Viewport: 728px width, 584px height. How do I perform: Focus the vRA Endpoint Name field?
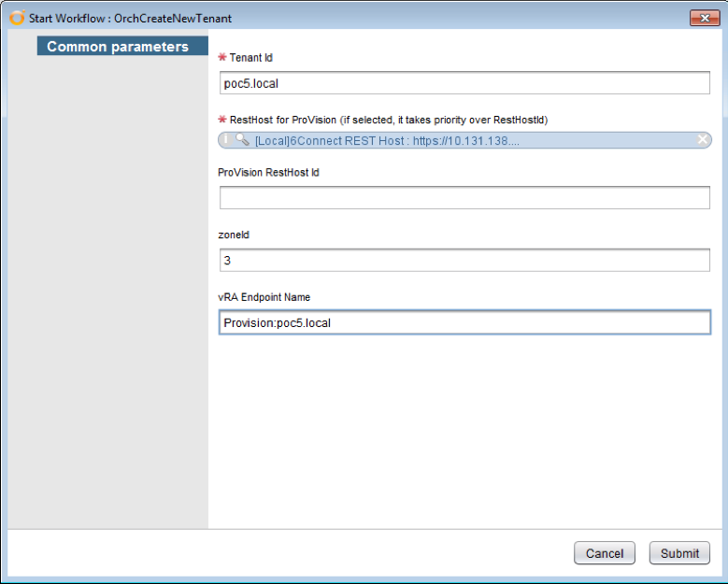pos(464,322)
